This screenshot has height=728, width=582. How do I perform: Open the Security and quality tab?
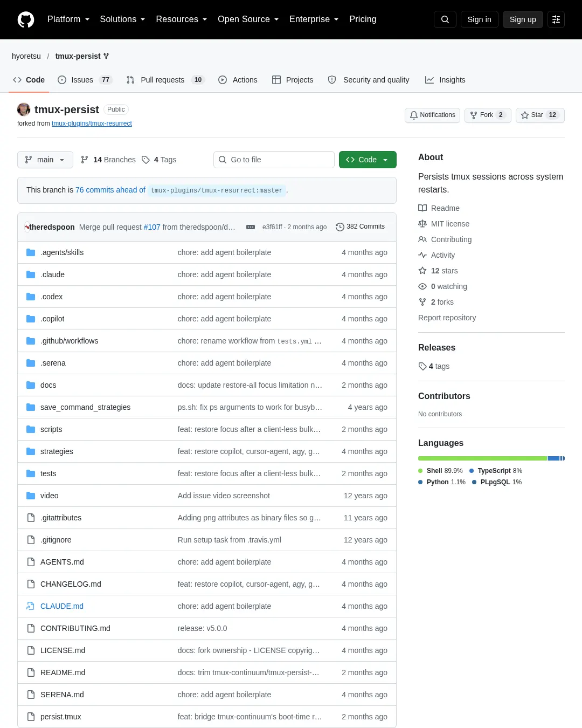click(x=369, y=80)
